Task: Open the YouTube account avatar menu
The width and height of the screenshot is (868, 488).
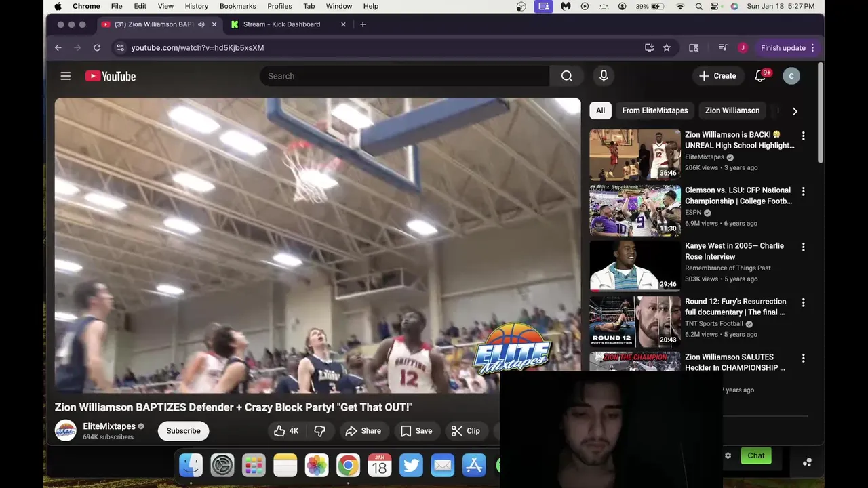Action: (x=791, y=76)
